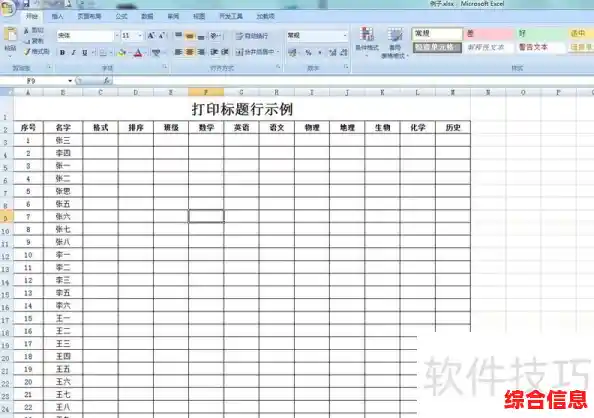Open the text orientation tool
Viewport: 594px width, 418px height.
[x=215, y=36]
